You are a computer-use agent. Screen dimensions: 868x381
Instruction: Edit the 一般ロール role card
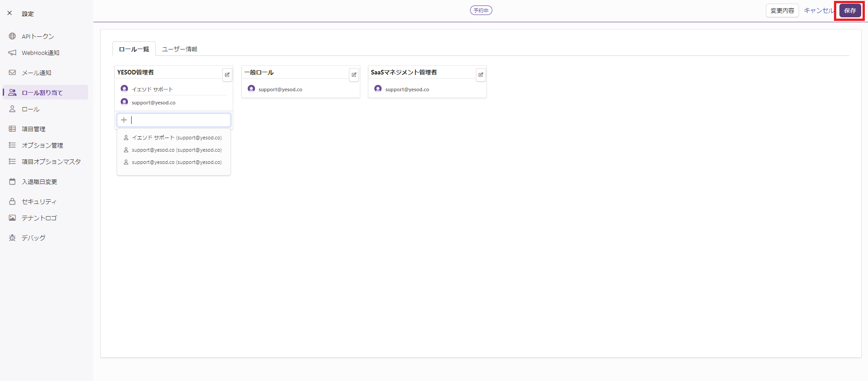point(354,75)
